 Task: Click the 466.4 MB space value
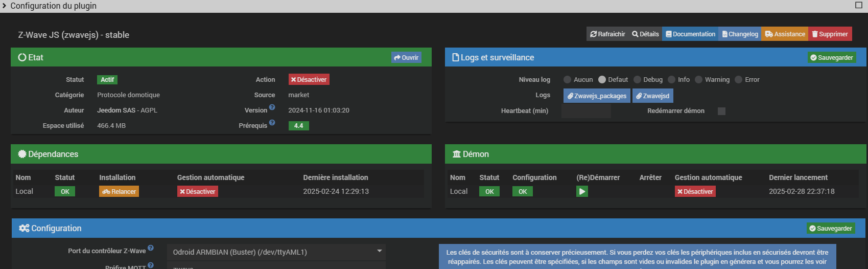click(x=111, y=126)
